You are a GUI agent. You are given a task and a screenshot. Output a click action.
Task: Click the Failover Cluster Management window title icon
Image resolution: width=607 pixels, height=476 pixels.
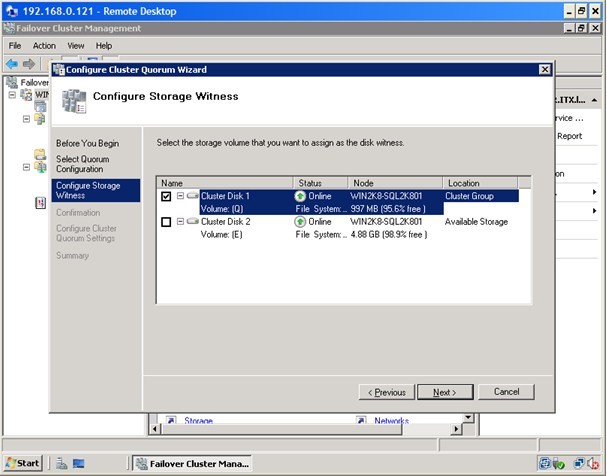tap(9, 28)
